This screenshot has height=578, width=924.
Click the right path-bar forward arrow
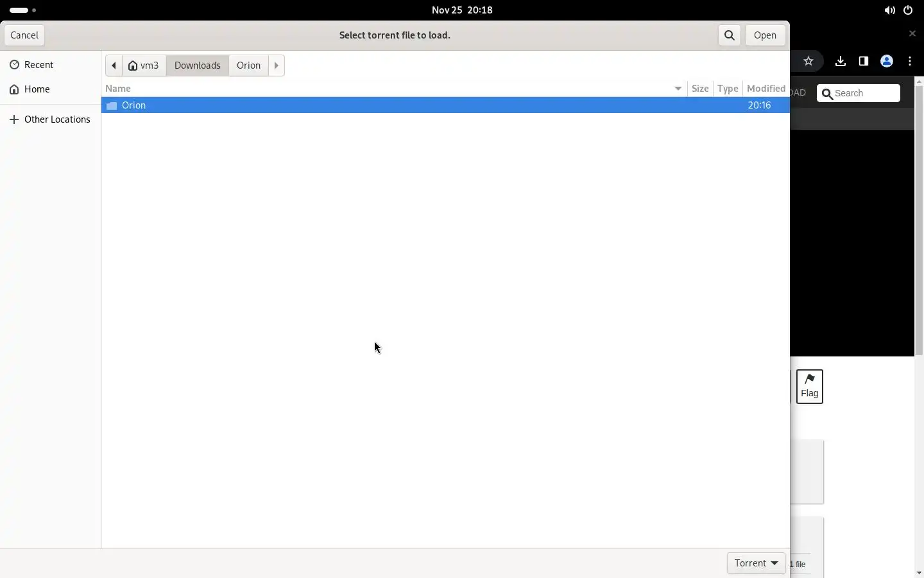pyautogui.click(x=277, y=66)
